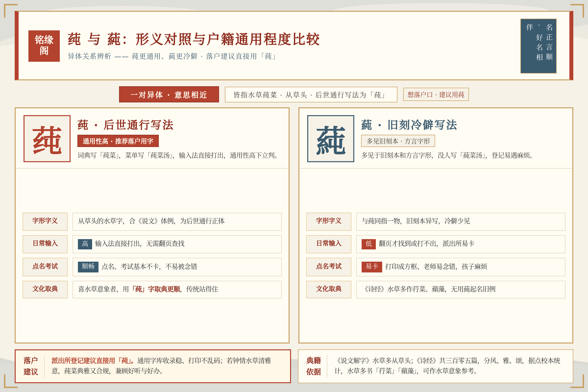Click the highlighted 「莼」字取典更顺 text

(155, 289)
